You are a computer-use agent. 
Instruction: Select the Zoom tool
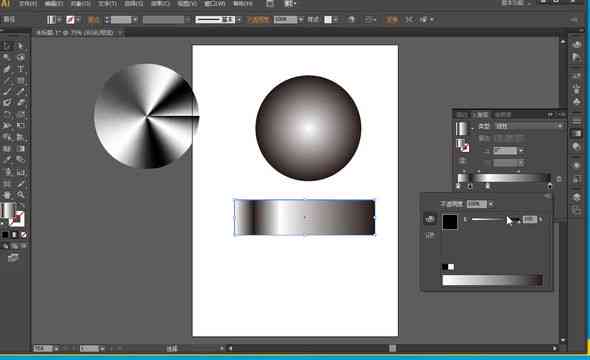click(20, 195)
